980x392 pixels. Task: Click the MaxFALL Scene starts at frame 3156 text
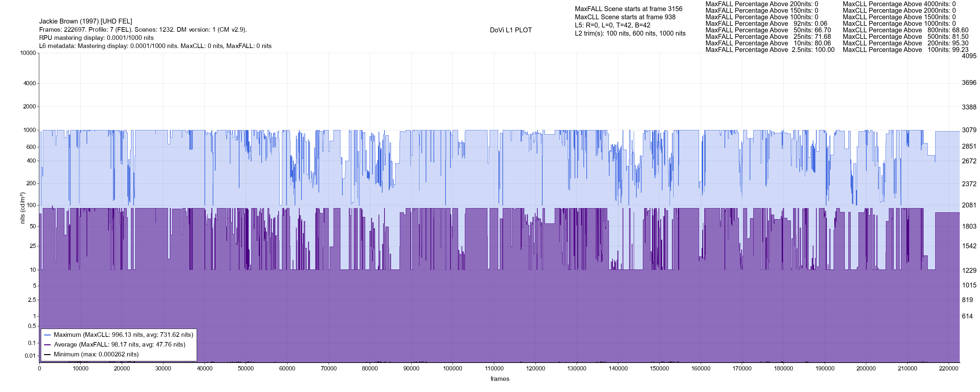[x=629, y=9]
